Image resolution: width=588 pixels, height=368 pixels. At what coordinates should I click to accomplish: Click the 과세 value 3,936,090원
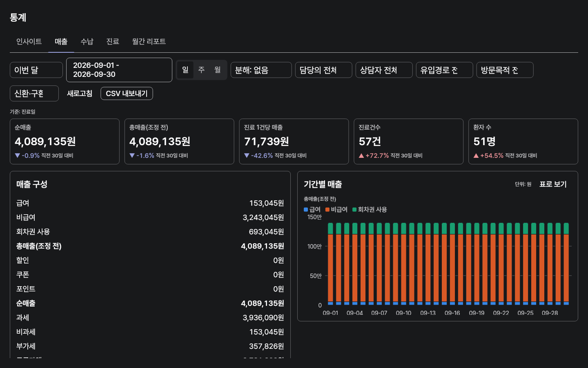click(x=263, y=318)
